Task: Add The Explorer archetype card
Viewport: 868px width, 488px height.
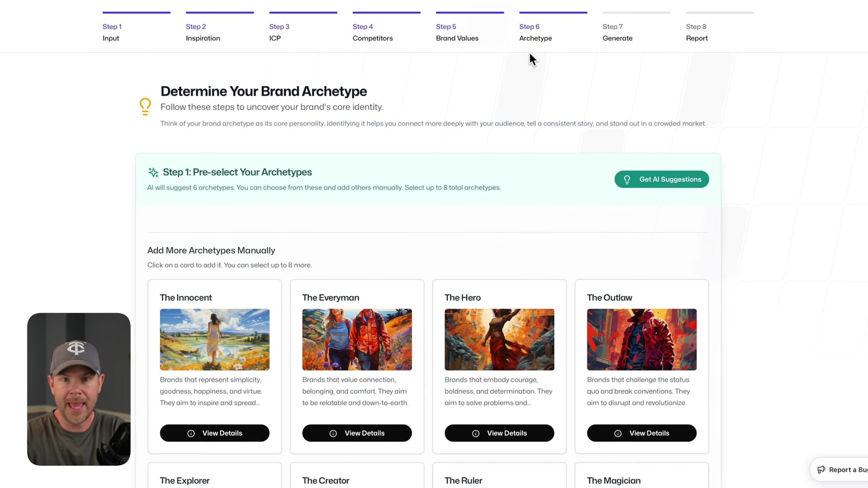Action: (x=215, y=475)
